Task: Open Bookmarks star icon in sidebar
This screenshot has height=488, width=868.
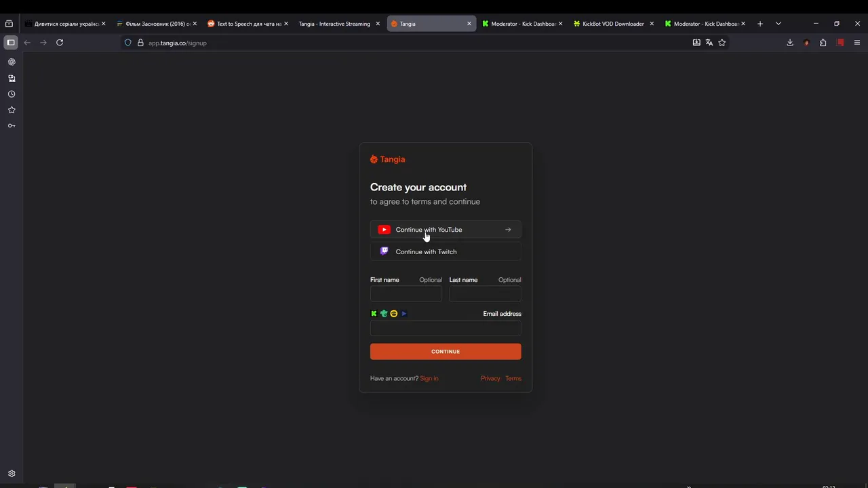Action: pos(12,110)
